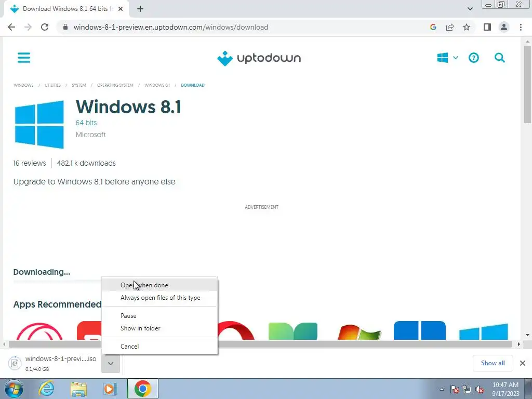The image size is (532, 399).
Task: Show hidden system tray icons
Action: point(442,390)
